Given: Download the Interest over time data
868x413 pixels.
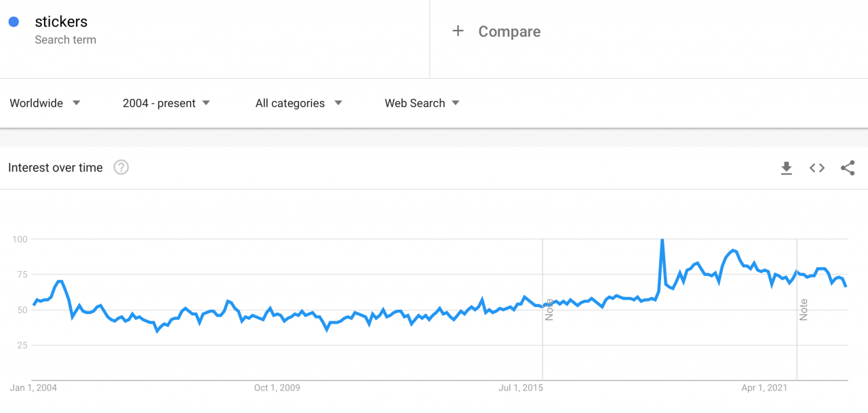Looking at the screenshot, I should click(787, 168).
